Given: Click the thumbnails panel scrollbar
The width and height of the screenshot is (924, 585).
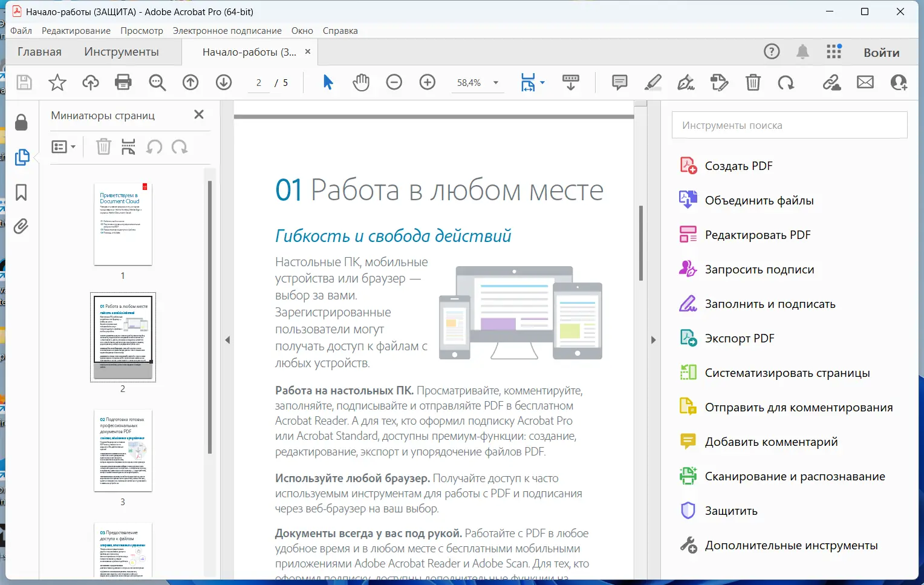Looking at the screenshot, I should point(210,317).
